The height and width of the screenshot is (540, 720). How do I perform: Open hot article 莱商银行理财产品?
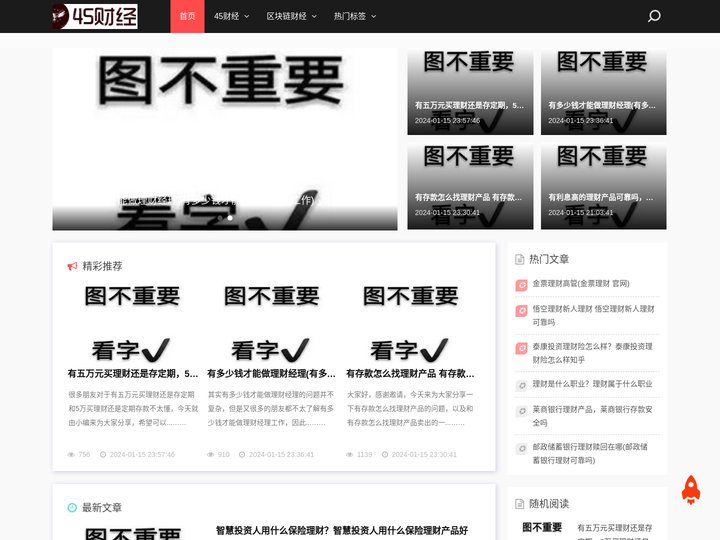[592, 416]
